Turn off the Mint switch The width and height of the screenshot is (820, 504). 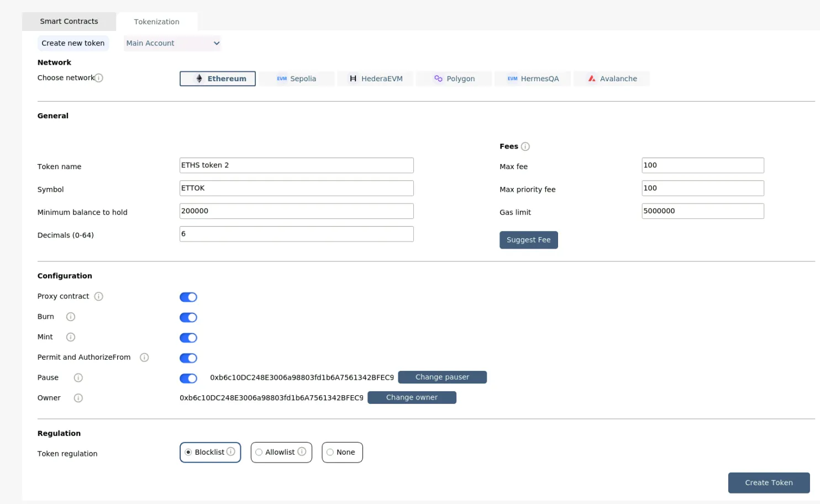[188, 338]
